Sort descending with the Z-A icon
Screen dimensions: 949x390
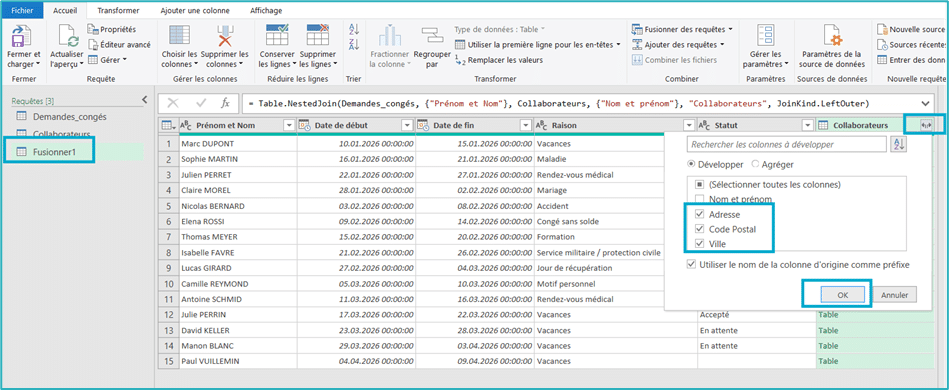coord(354,44)
